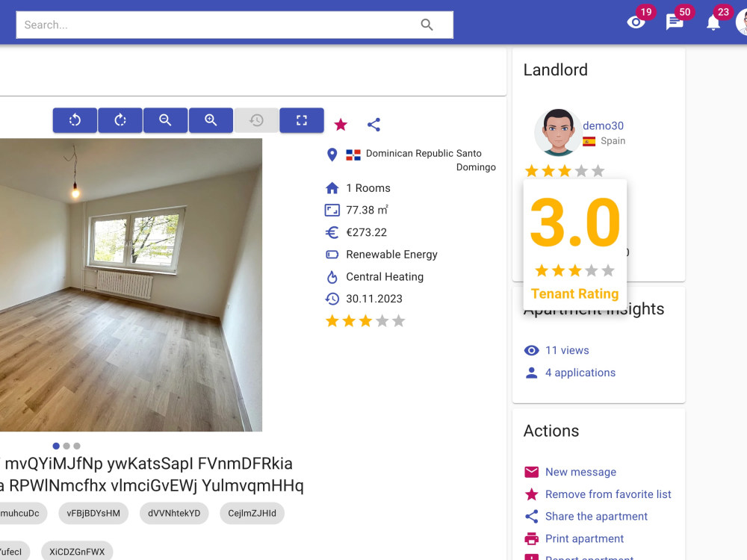The image size is (747, 560).
Task: Click the dVVNhtekYD tag chip
Action: (174, 514)
